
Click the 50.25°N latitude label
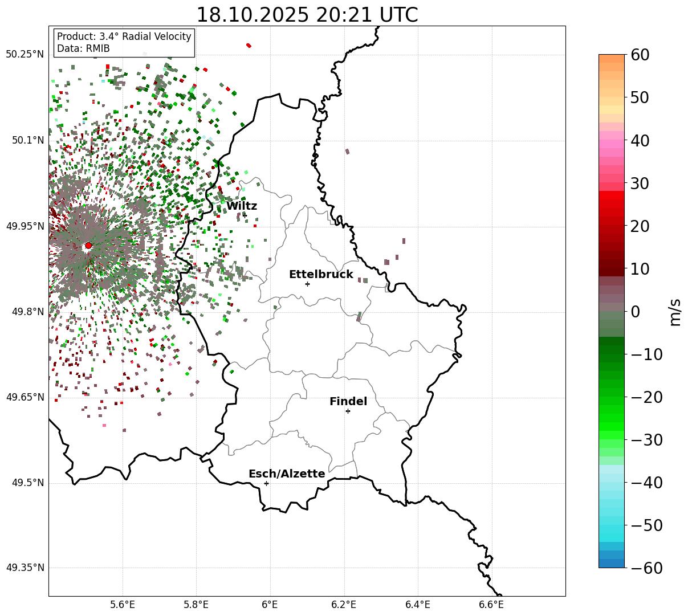coord(25,55)
